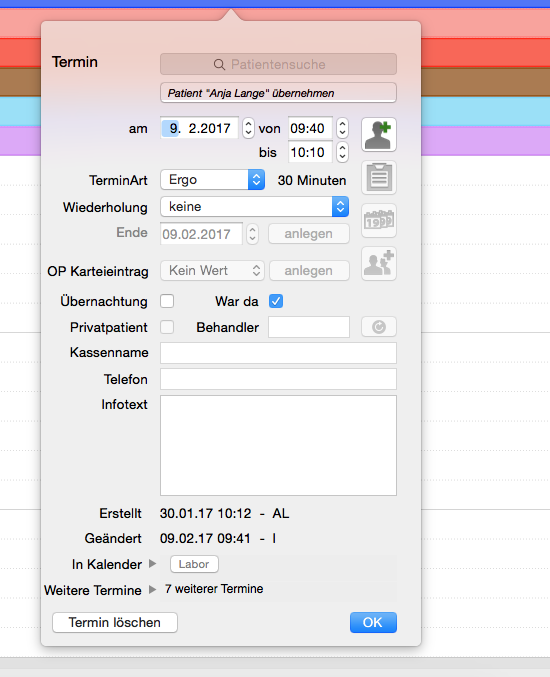This screenshot has width=550, height=677.
Task: Click the calendar series icon
Action: point(379,221)
